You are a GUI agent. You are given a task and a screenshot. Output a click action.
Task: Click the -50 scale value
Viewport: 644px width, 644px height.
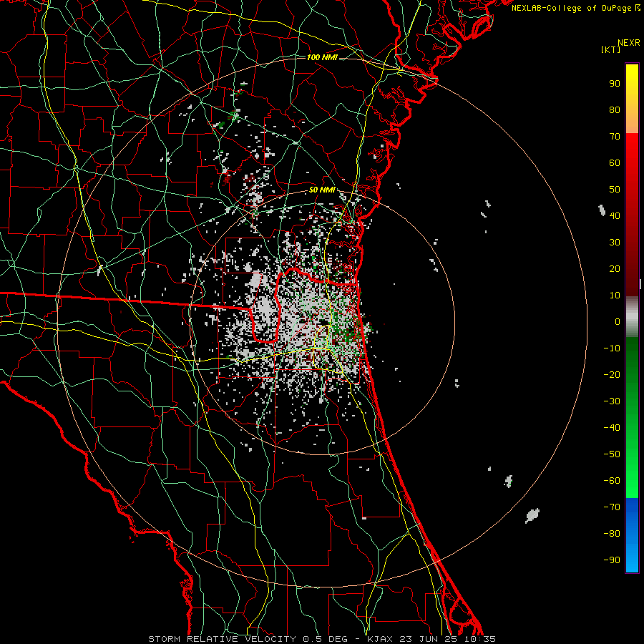tap(612, 454)
